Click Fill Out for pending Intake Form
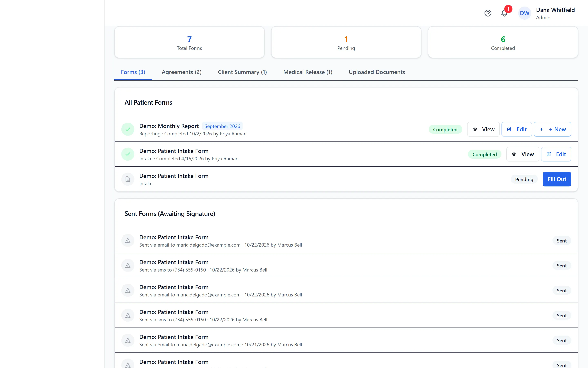The width and height of the screenshot is (588, 368). (557, 179)
